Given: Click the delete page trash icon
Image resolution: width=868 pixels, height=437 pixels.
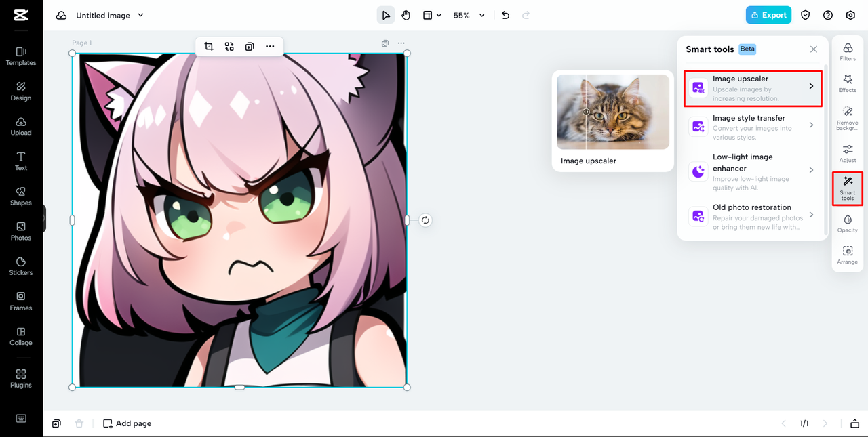Looking at the screenshot, I should [79, 423].
